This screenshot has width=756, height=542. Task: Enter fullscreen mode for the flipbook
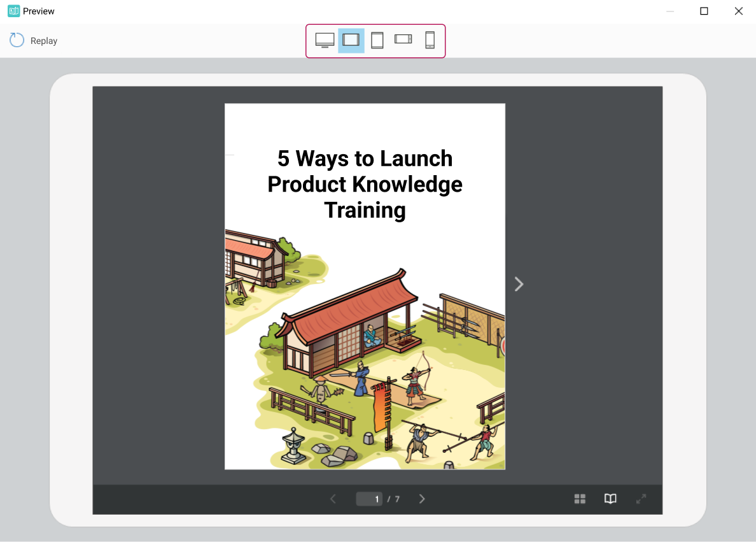641,499
